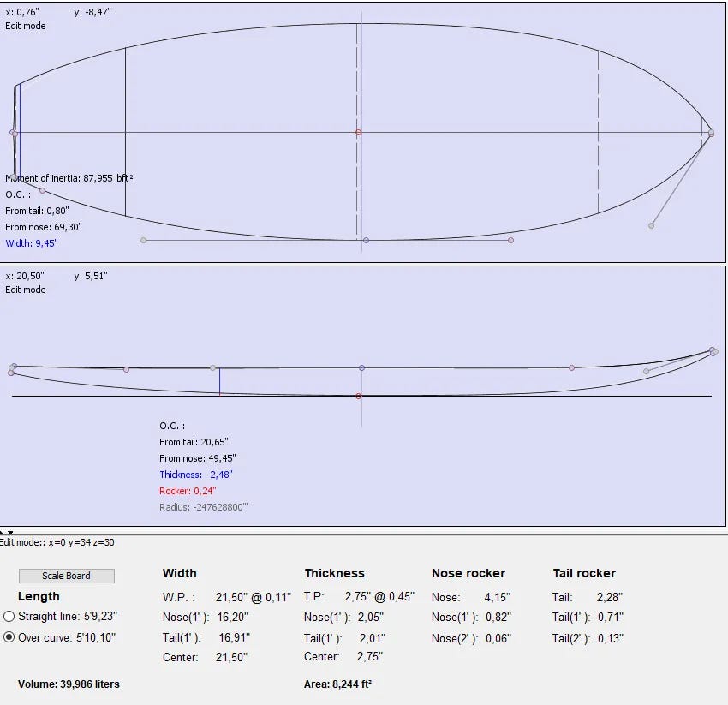Image resolution: width=728 pixels, height=705 pixels.
Task: Click profile readout 'From nose: 49,45"'
Action: click(x=198, y=458)
